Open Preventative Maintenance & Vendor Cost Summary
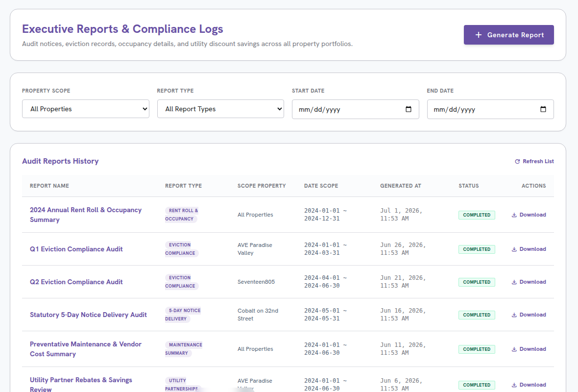578x392 pixels. click(x=86, y=349)
